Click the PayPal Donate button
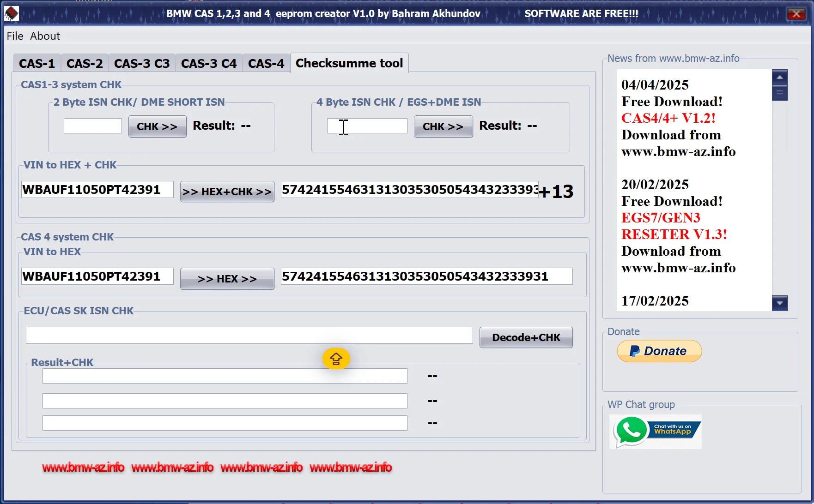This screenshot has width=814, height=504. tap(659, 351)
